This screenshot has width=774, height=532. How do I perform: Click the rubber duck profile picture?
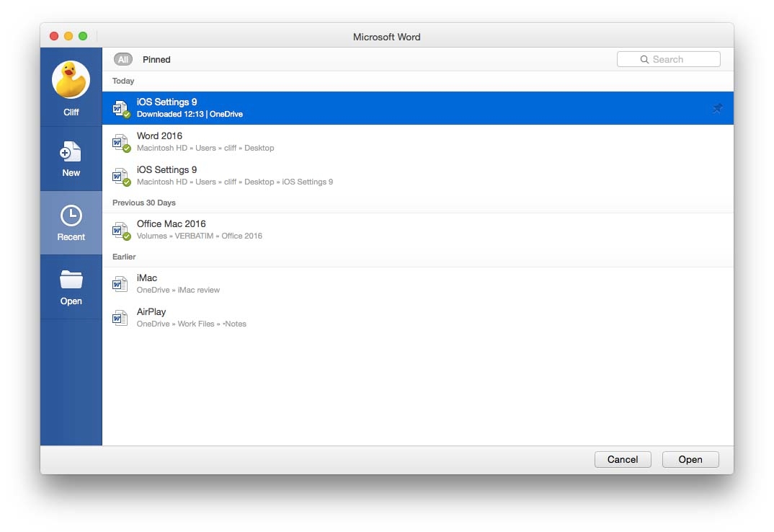[71, 79]
